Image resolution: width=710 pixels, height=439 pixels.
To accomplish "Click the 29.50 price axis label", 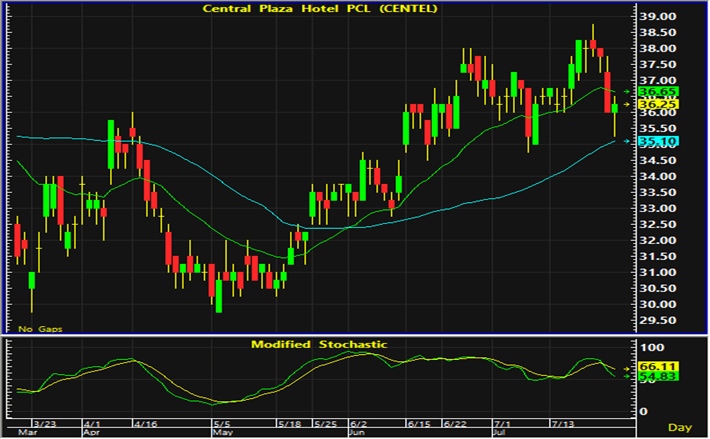I will pyautogui.click(x=657, y=320).
